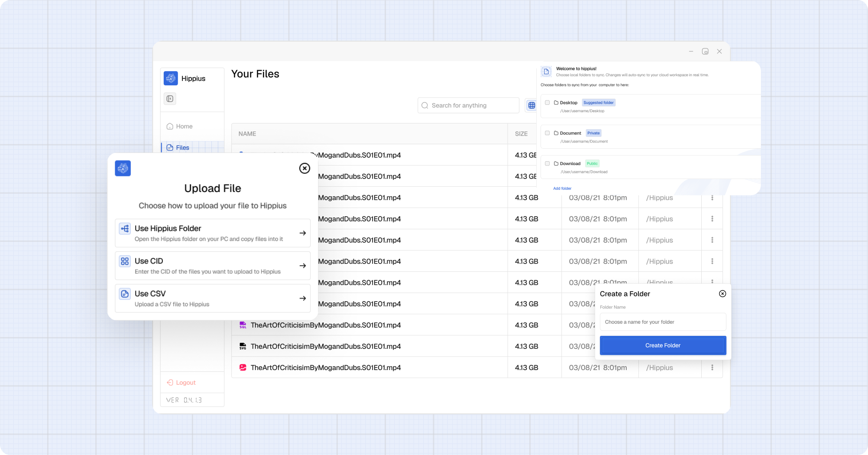
Task: Choose the Use CID upload option
Action: [x=213, y=266]
